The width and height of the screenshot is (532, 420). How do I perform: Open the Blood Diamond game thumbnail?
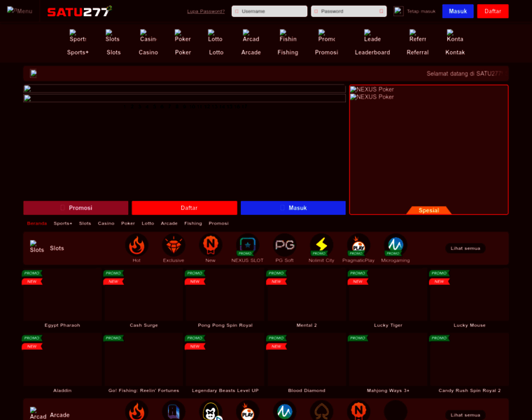tap(307, 360)
